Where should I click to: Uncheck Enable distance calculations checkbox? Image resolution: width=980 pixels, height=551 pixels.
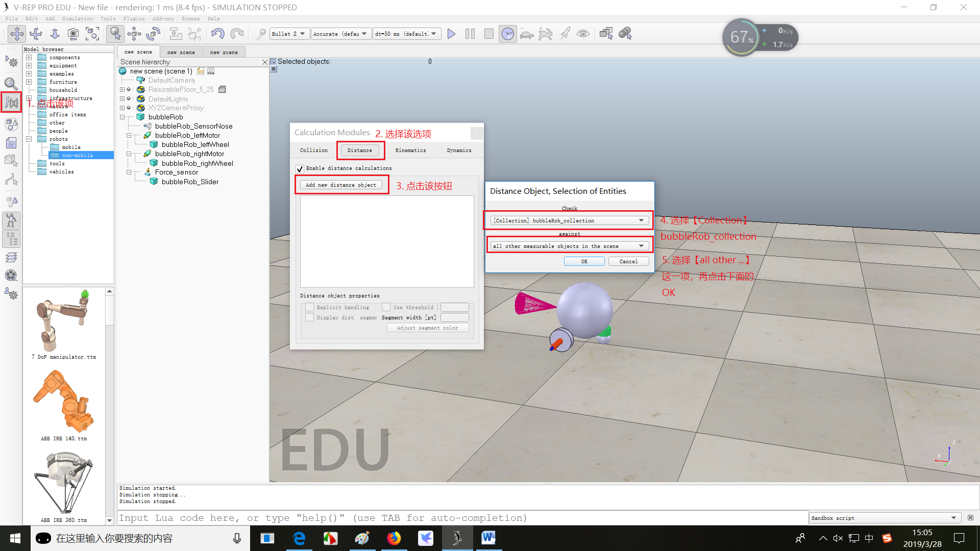pyautogui.click(x=300, y=168)
